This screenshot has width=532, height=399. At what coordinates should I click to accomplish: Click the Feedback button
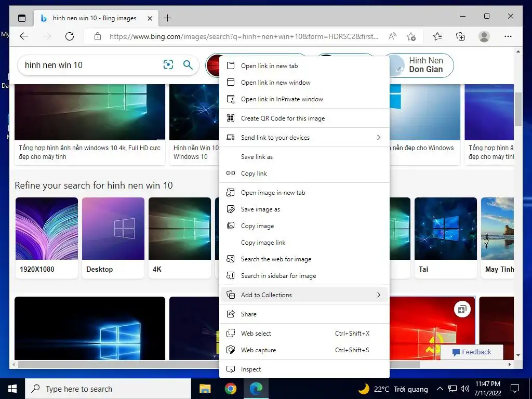tap(472, 352)
